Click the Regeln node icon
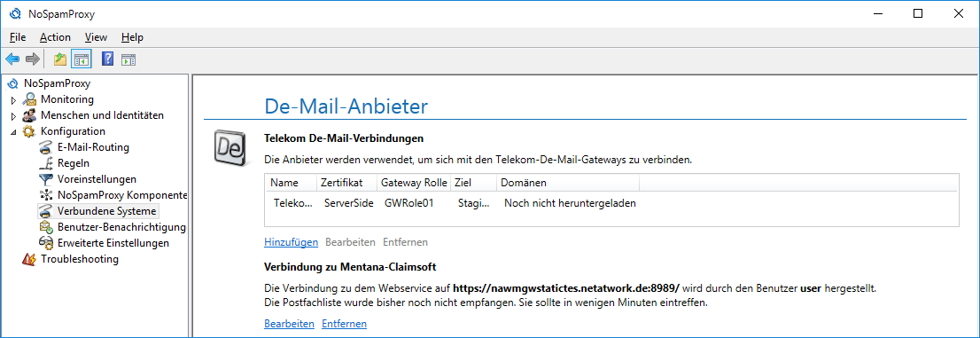The image size is (980, 338). tap(45, 163)
